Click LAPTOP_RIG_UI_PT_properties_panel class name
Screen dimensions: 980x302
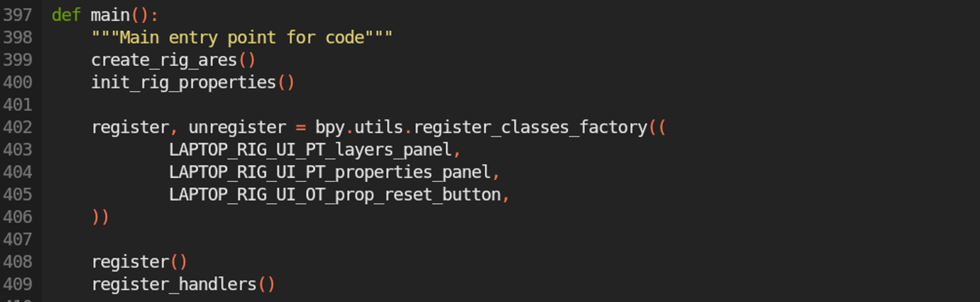point(330,172)
